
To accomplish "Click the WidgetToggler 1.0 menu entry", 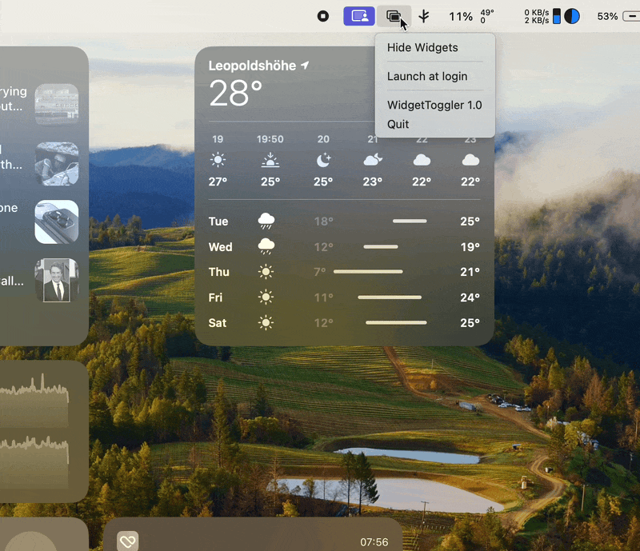I will pos(435,105).
